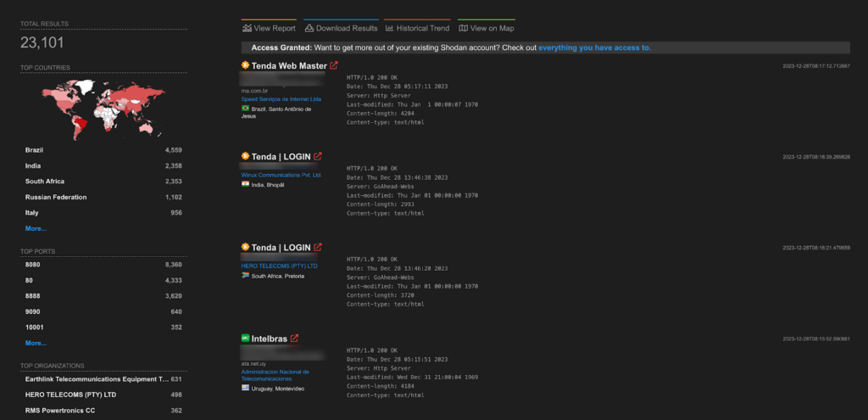Screen dimensions: 868x420
Task: Click 'Content-length: 2993' response line
Action: point(381,204)
